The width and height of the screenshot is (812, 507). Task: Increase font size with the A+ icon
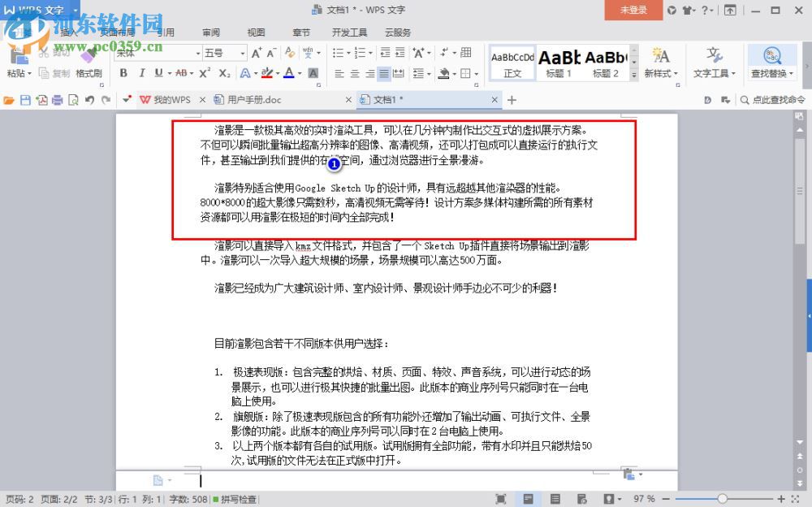click(x=256, y=54)
